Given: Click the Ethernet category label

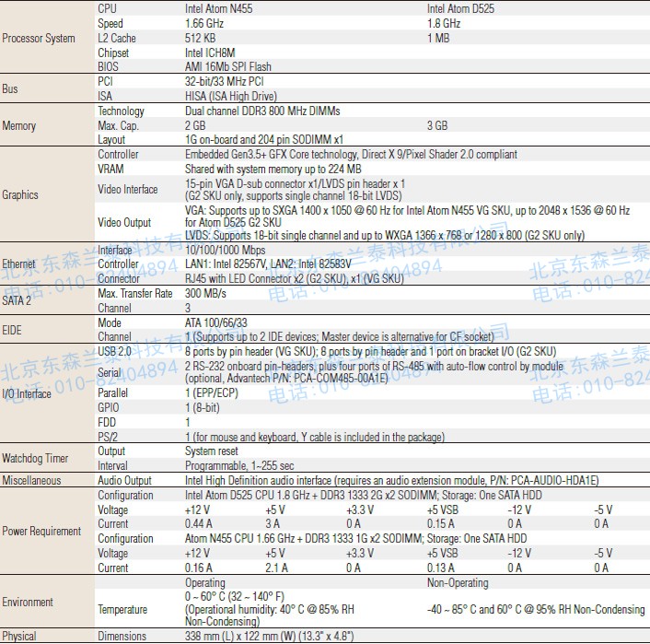Looking at the screenshot, I should [x=19, y=264].
